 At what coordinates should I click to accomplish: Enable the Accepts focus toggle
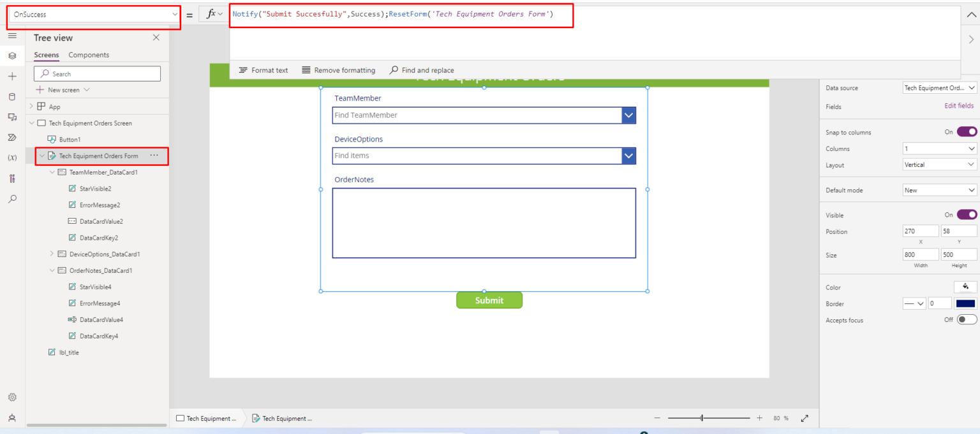click(x=966, y=319)
